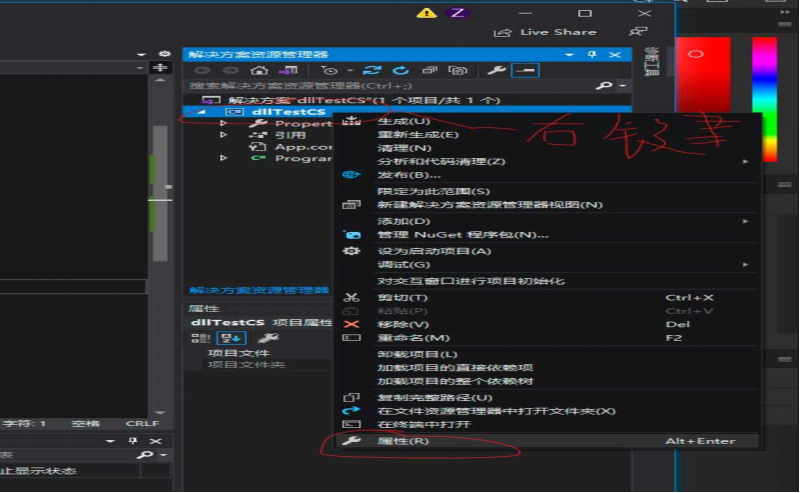Click inside the red color picker field
Image resolution: width=800 pixels, height=493 pixels.
(703, 75)
